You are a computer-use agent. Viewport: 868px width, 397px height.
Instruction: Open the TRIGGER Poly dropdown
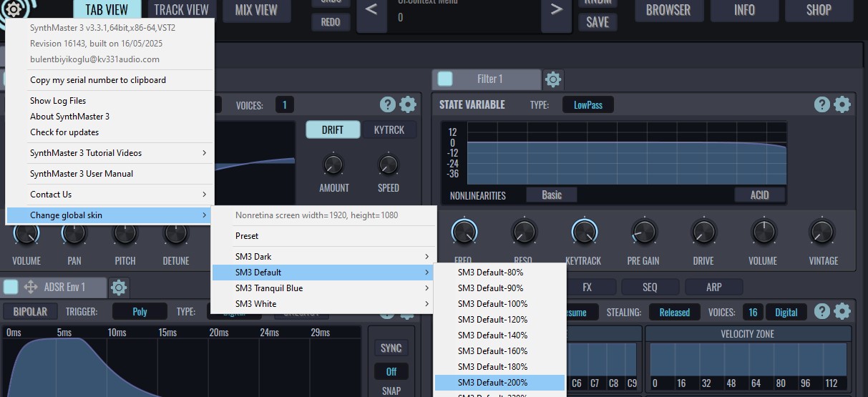click(x=140, y=312)
